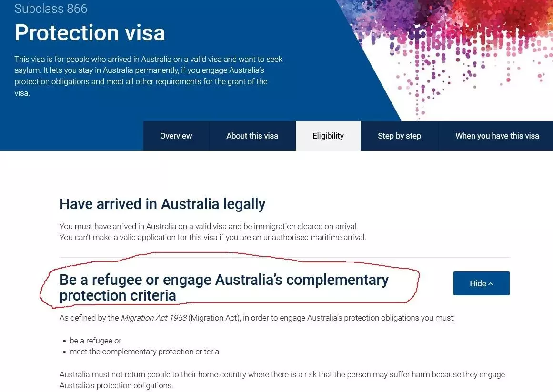Go to Step by step tab
The height and width of the screenshot is (392, 553).
[x=399, y=136]
